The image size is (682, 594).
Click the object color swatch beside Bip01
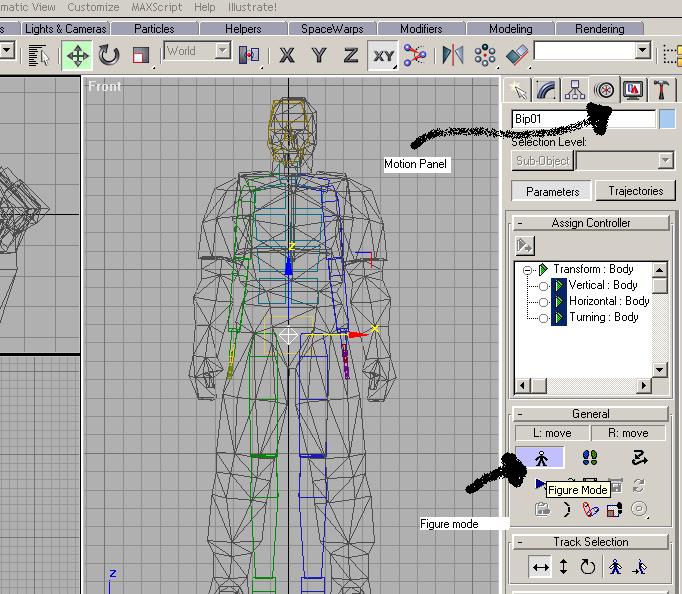pos(667,119)
